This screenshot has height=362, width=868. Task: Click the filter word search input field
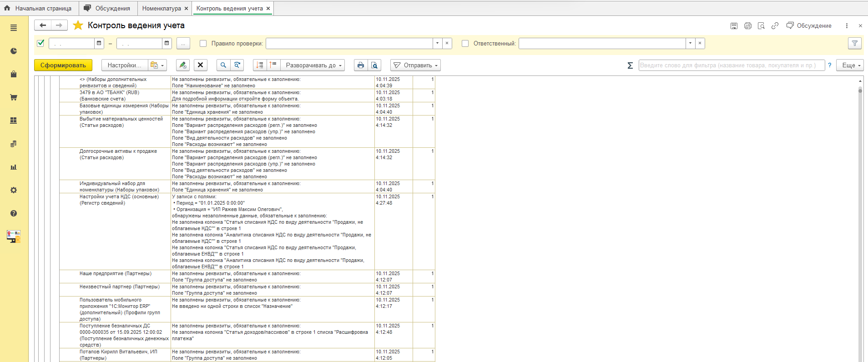click(731, 65)
